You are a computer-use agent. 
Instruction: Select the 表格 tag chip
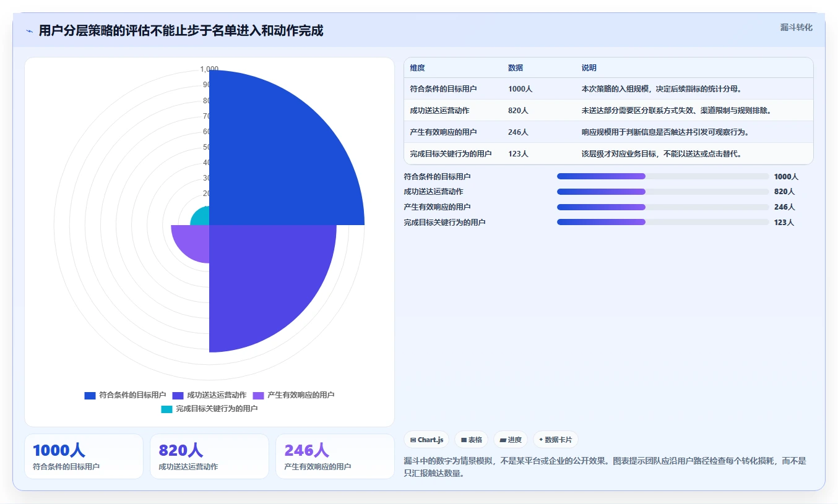471,440
